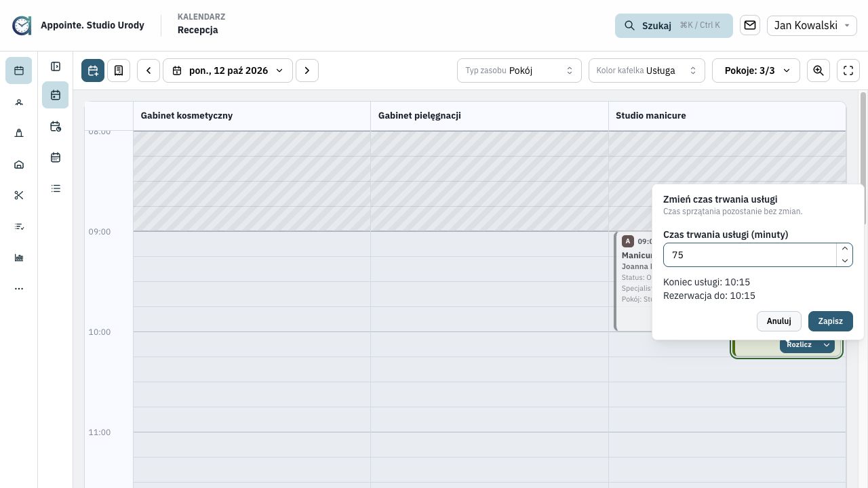868x488 pixels.
Task: Click the add appointment calendar-plus icon
Action: coord(93,70)
